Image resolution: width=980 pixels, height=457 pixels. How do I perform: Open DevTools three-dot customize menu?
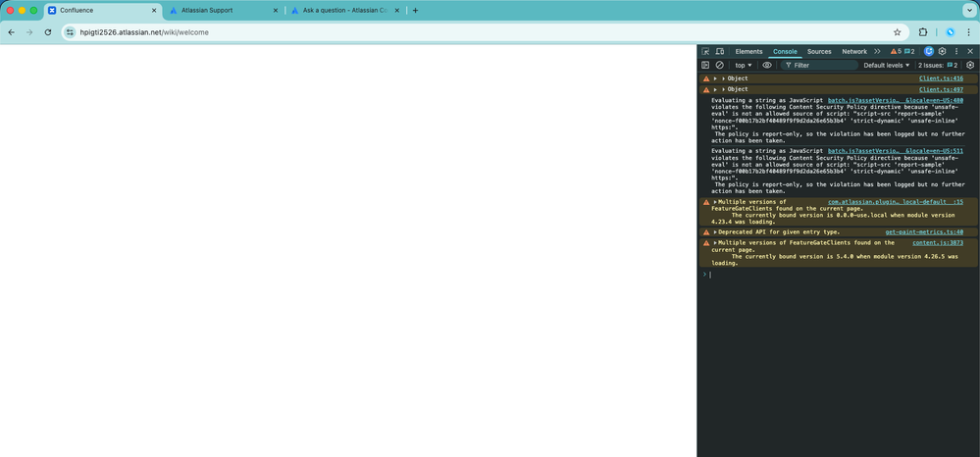[x=956, y=51]
